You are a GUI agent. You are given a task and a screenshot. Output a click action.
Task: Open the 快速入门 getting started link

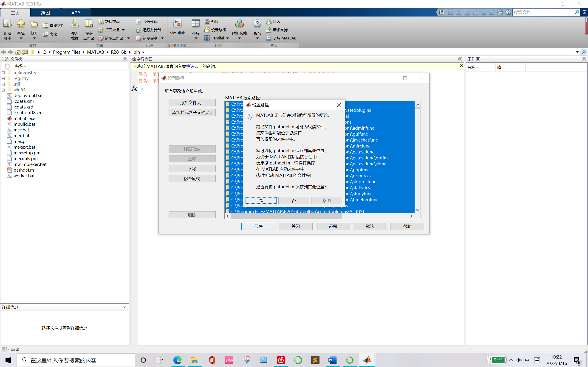click(x=194, y=66)
